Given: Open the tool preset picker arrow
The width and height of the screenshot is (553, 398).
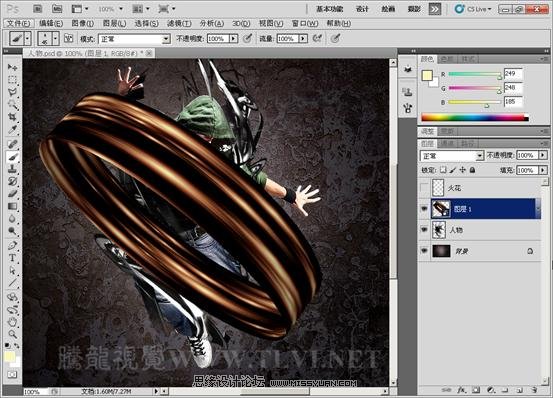Looking at the screenshot, I should tap(28, 38).
